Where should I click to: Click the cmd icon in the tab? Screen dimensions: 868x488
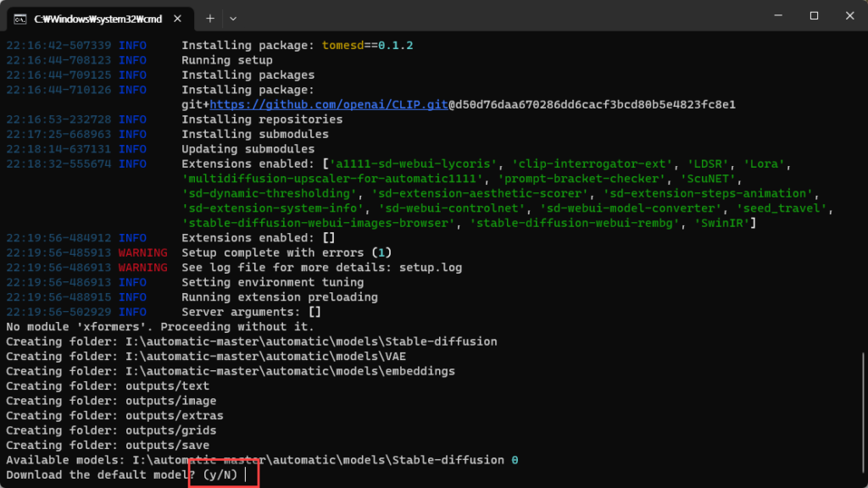click(20, 19)
